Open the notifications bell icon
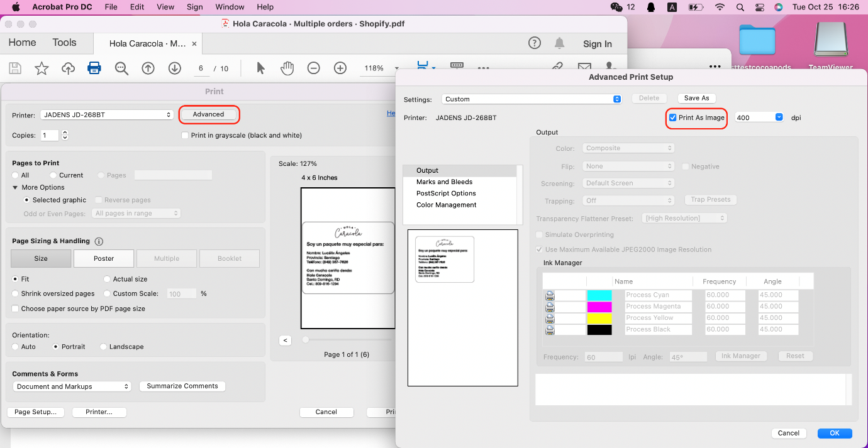Image resolution: width=868 pixels, height=448 pixels. (x=559, y=43)
